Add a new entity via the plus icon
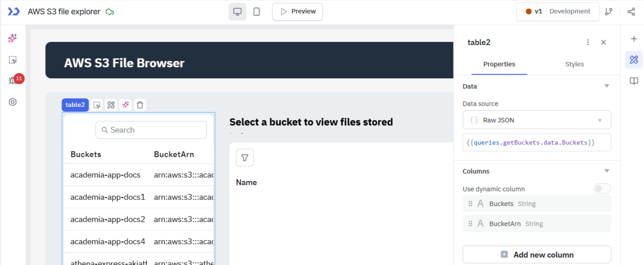 click(634, 39)
